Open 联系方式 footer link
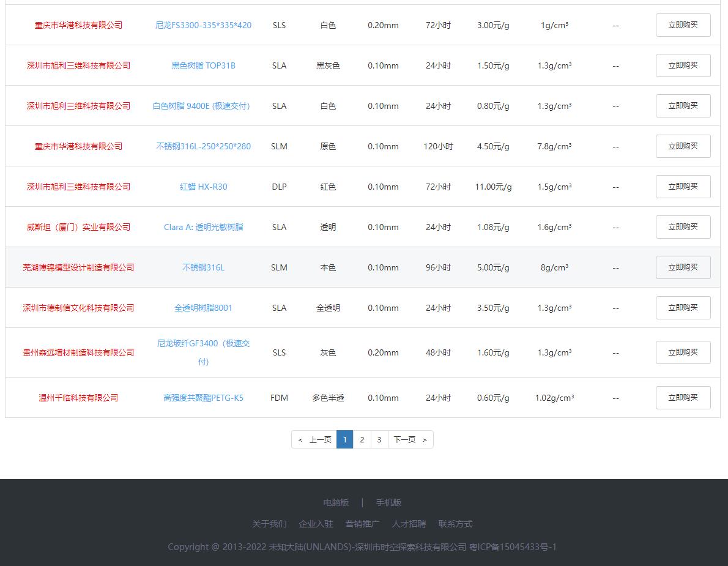 [x=455, y=524]
